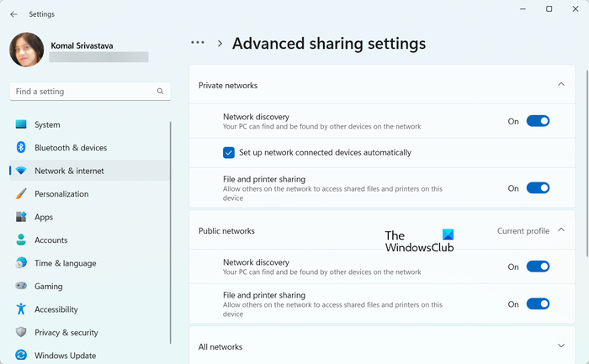589x364 pixels.
Task: Click the Find a setting search box
Action: (84, 91)
